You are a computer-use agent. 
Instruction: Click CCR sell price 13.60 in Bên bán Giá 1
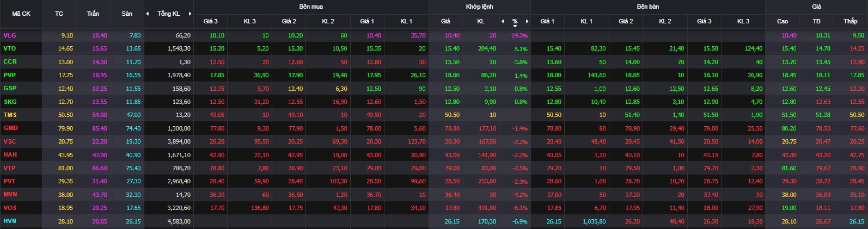[554, 61]
